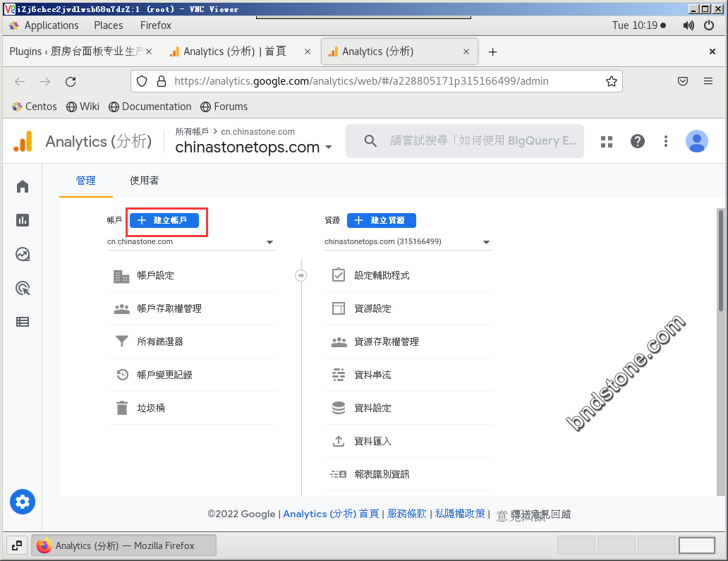Viewport: 728px width, 561px height.
Task: Click the 所有篩選器 funnel icon
Action: 121,342
